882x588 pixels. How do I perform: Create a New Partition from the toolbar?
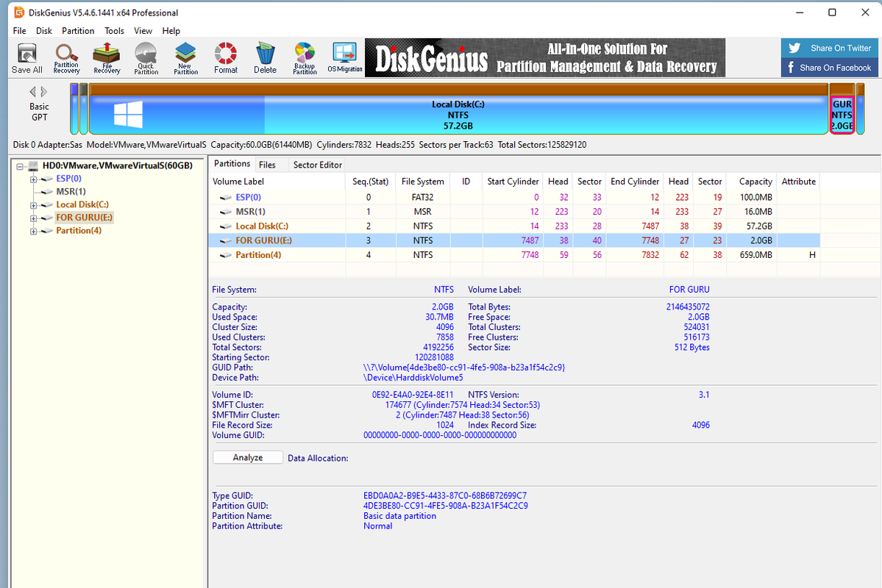185,58
